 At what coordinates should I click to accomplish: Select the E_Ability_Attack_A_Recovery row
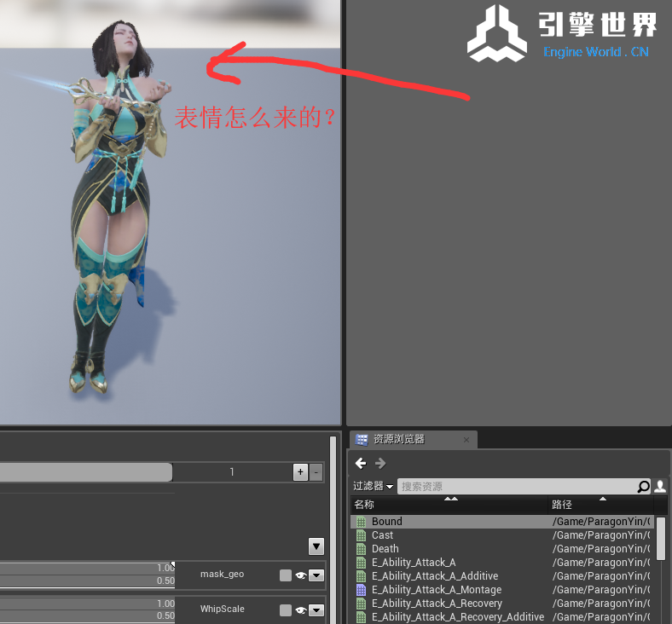tap(501, 604)
